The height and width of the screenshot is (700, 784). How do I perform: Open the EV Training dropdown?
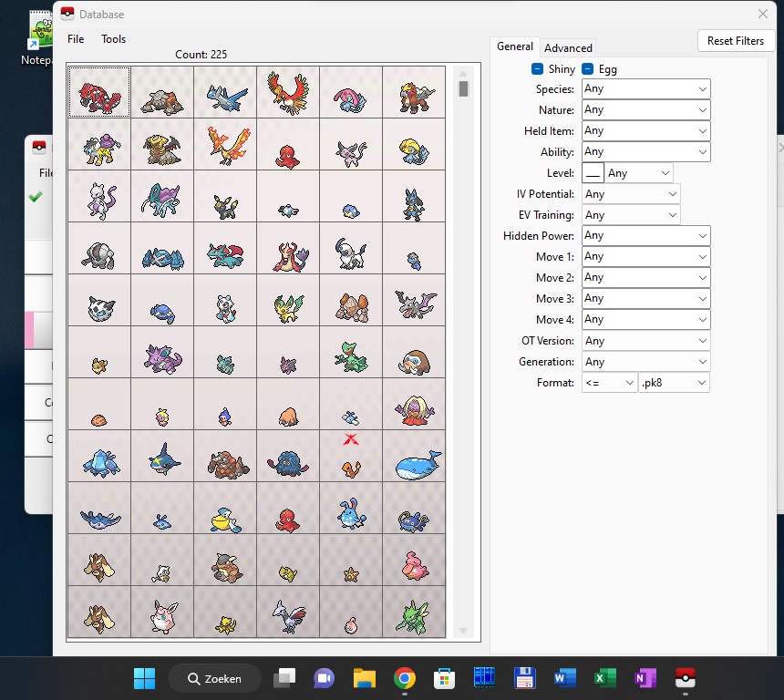pyautogui.click(x=631, y=215)
